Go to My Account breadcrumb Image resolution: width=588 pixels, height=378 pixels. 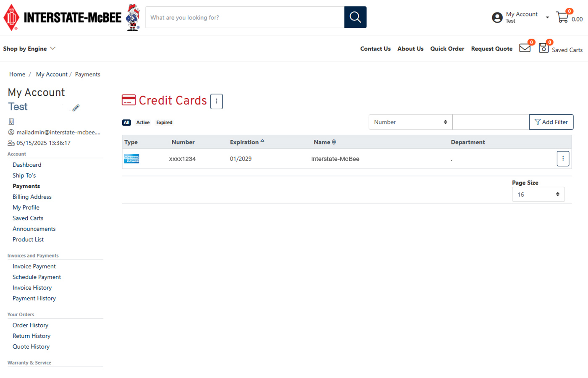(x=52, y=74)
